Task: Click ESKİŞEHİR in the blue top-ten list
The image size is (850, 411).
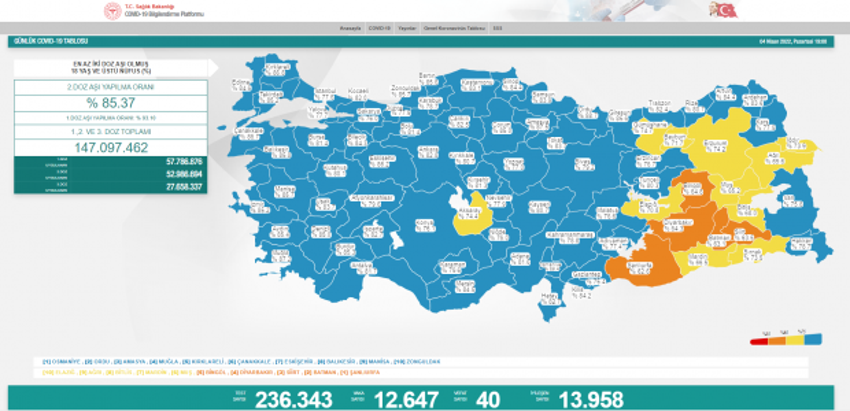Action: [298, 361]
